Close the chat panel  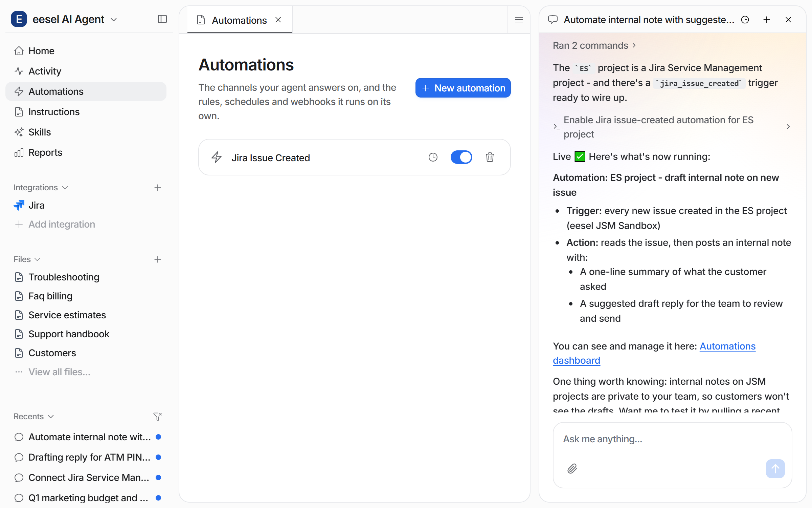tap(788, 20)
